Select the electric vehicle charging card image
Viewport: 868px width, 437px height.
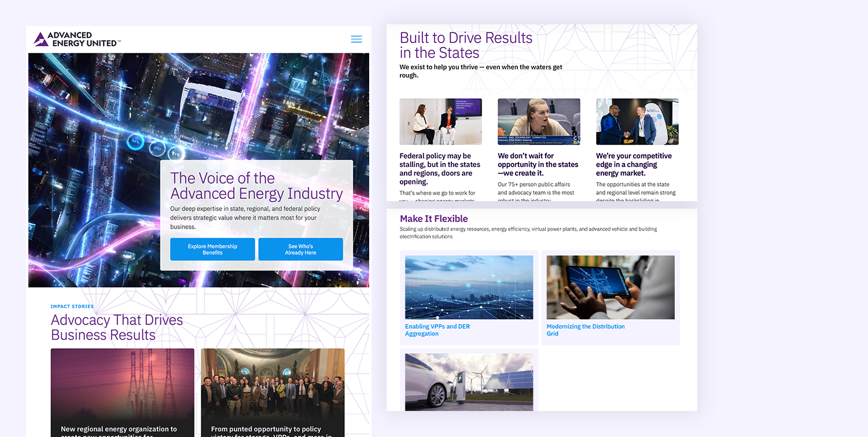469,382
